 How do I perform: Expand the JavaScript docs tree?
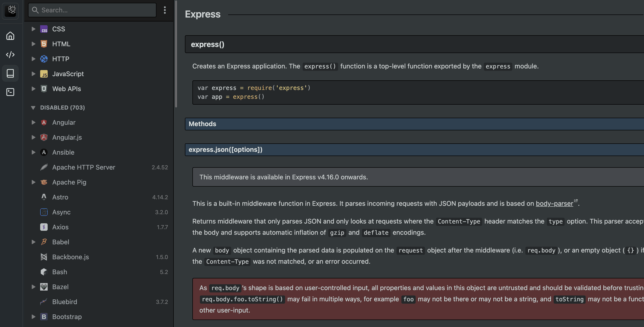point(33,74)
